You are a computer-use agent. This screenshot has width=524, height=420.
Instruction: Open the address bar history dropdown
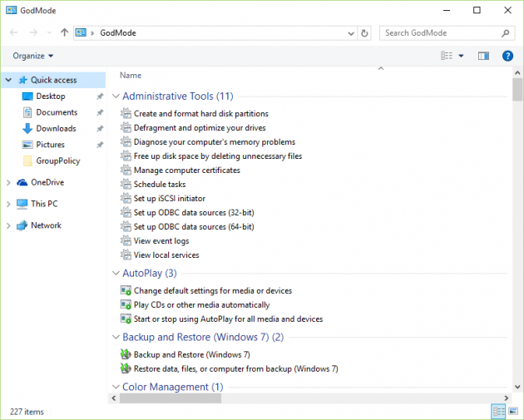(351, 33)
